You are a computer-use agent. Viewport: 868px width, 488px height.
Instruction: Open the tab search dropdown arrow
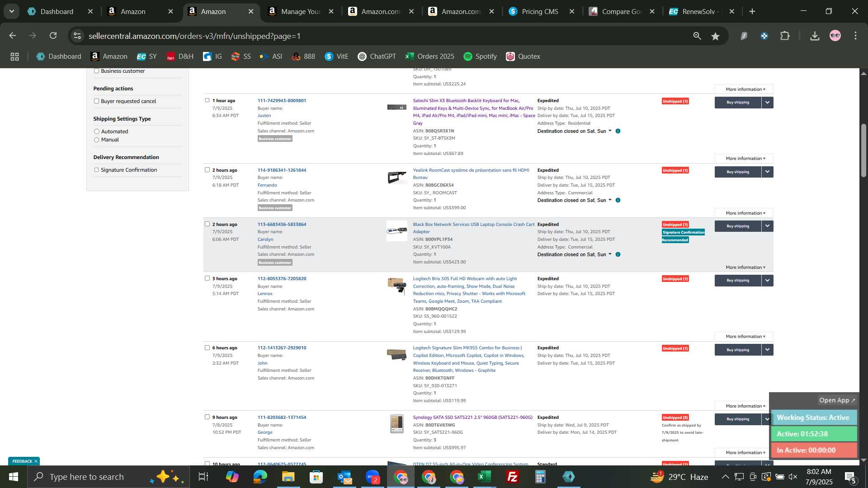(x=11, y=11)
